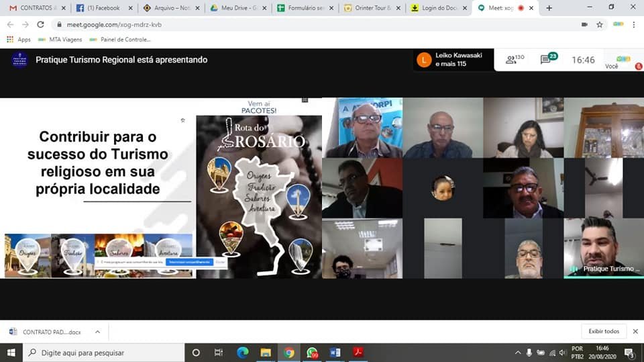644x362 pixels.
Task: Toggle the volume icon in system tray
Action: coord(563,353)
